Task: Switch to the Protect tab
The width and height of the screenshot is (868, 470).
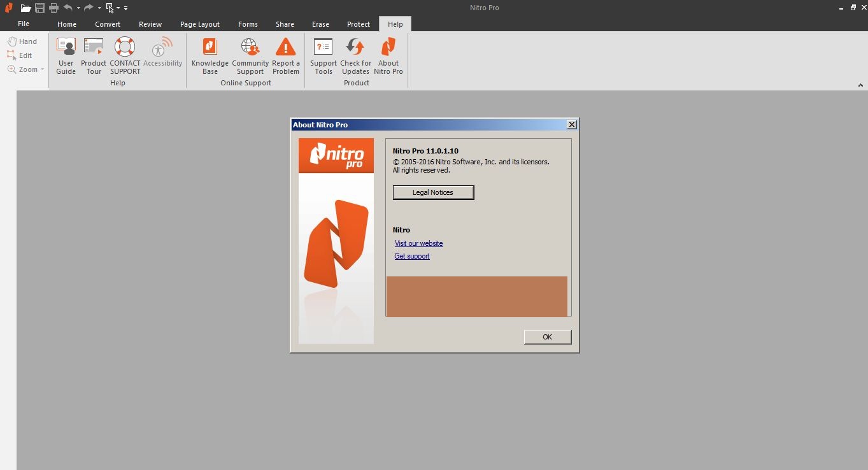Action: pyautogui.click(x=359, y=24)
